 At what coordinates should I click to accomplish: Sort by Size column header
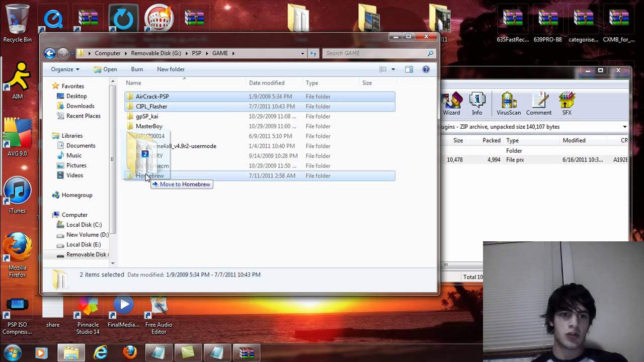click(378, 83)
